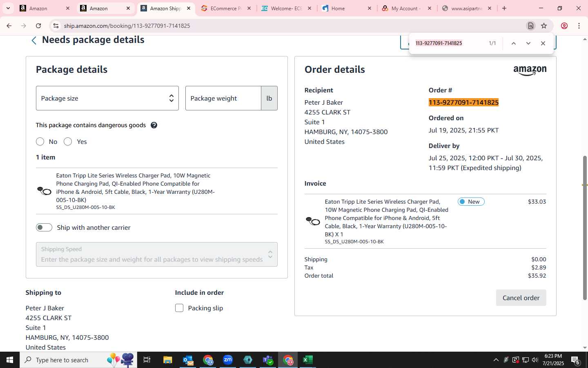Image resolution: width=588 pixels, height=368 pixels.
Task: Click the highlighted order number 113-9277091-7141825
Action: [463, 102]
